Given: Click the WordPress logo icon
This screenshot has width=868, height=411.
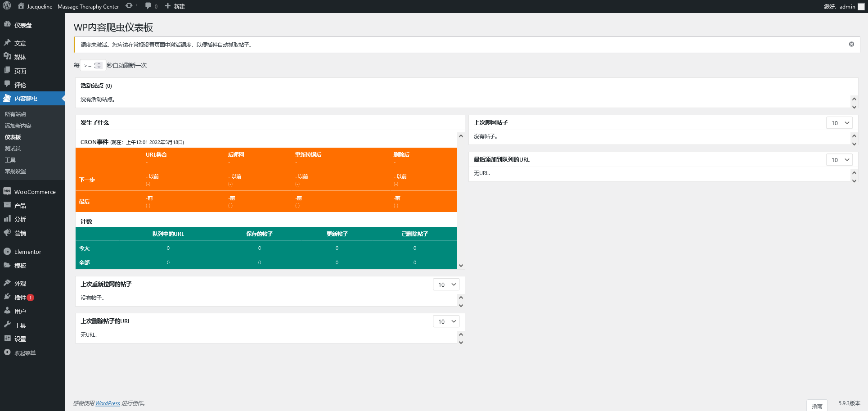Looking at the screenshot, I should pyautogui.click(x=7, y=6).
